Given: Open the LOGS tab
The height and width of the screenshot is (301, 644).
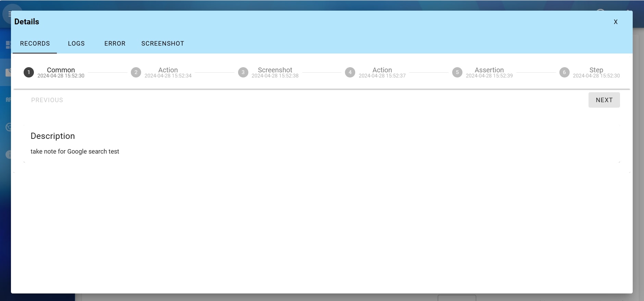Looking at the screenshot, I should [x=76, y=44].
